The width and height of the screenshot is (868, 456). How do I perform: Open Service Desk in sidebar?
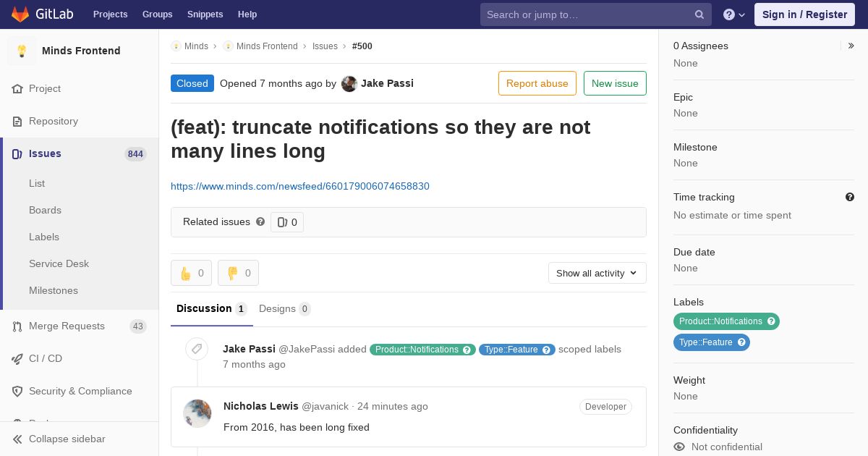point(59,263)
